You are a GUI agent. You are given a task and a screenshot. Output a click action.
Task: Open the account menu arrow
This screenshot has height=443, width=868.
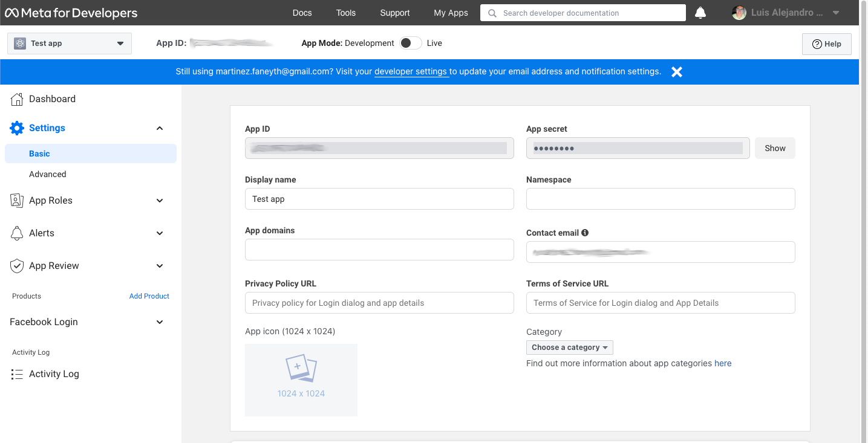[836, 13]
